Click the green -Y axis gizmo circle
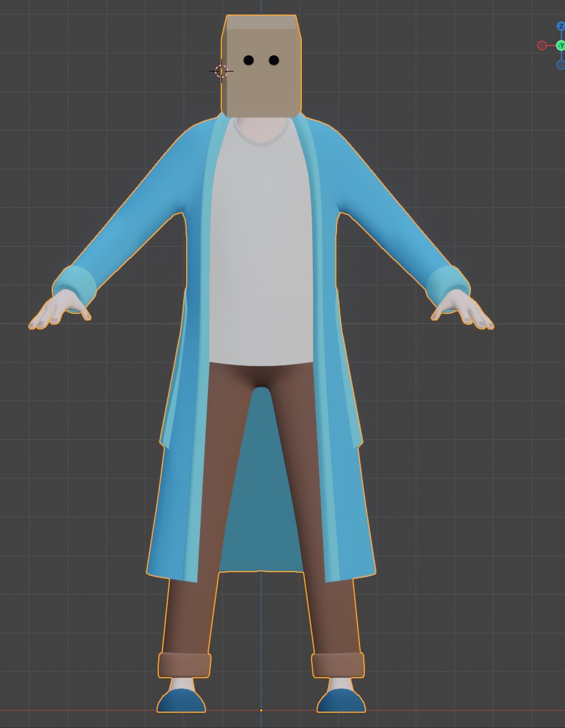This screenshot has width=565, height=728. (x=560, y=45)
